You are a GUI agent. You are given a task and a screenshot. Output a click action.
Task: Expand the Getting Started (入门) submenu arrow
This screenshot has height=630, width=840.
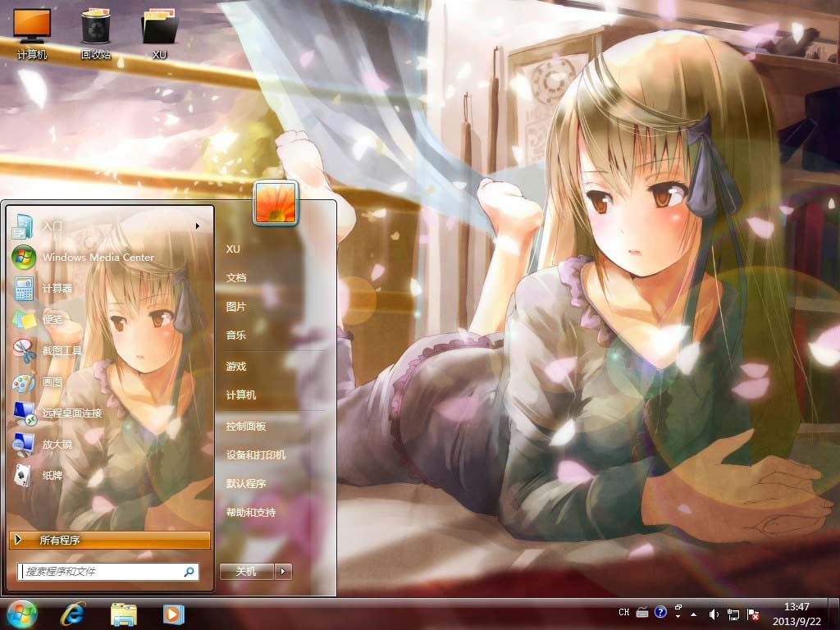[197, 226]
